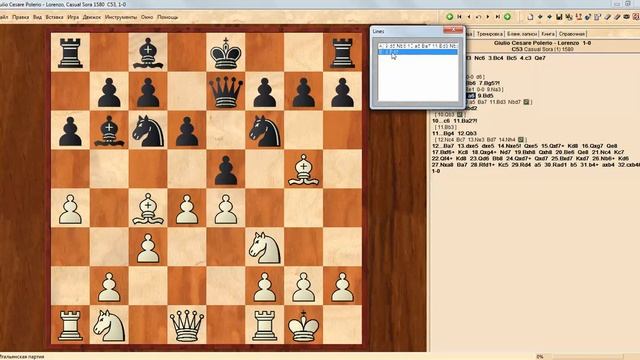
Task: Click the left green circular navigation button
Action: [x=450, y=17]
